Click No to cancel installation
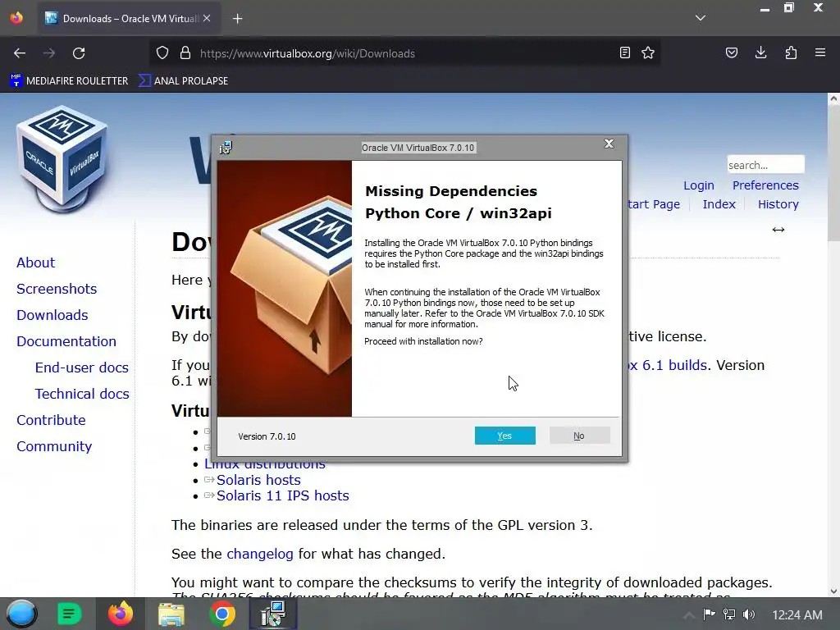 579,436
